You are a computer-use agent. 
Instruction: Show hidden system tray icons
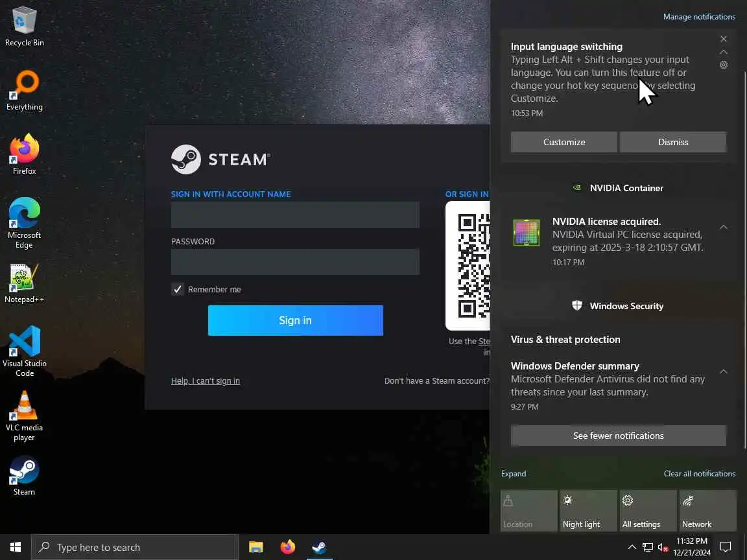coord(632,547)
